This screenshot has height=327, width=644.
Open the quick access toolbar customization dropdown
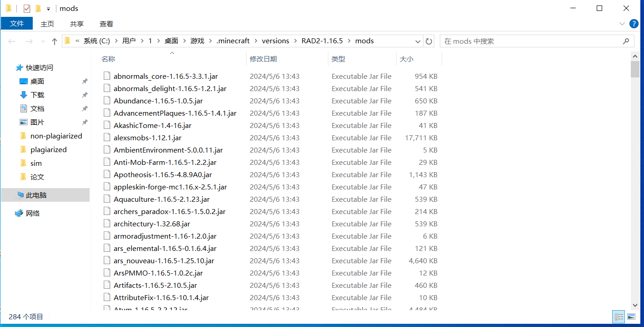point(48,8)
